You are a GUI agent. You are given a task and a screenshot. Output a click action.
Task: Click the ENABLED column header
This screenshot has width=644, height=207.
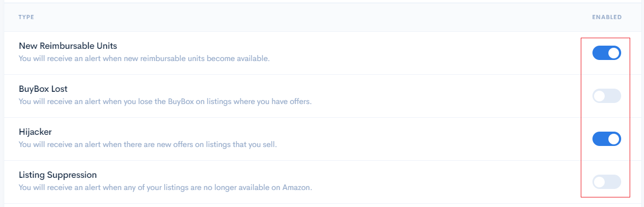click(x=607, y=18)
